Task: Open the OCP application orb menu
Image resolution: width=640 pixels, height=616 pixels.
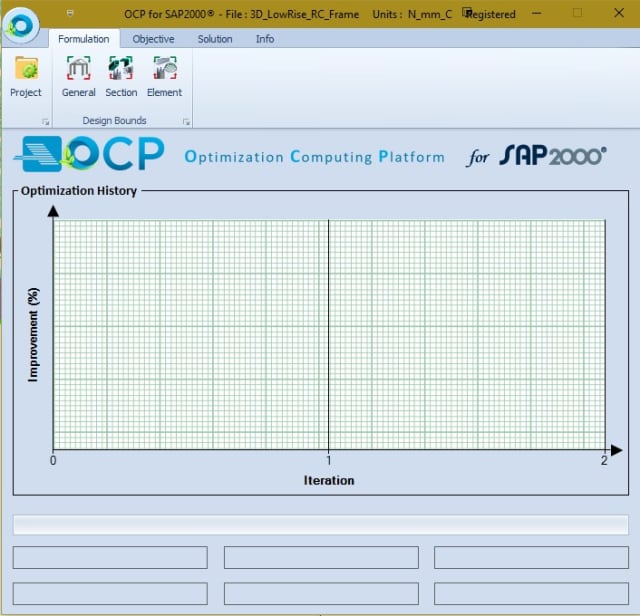Action: coord(21,25)
